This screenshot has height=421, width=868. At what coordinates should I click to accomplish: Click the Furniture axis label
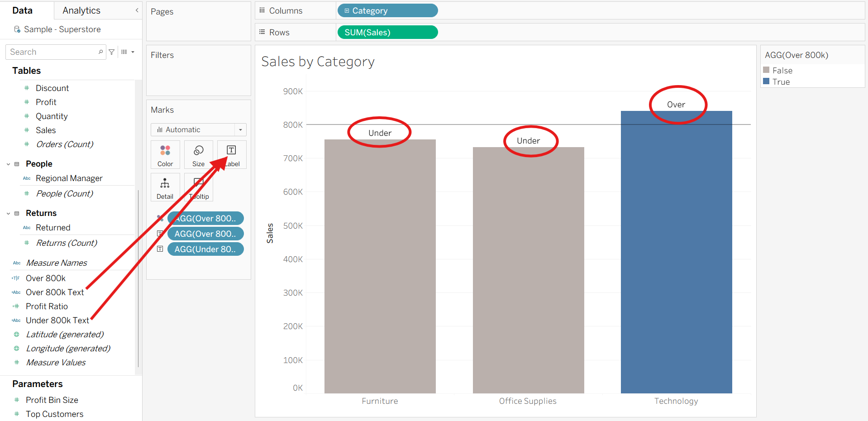point(380,401)
